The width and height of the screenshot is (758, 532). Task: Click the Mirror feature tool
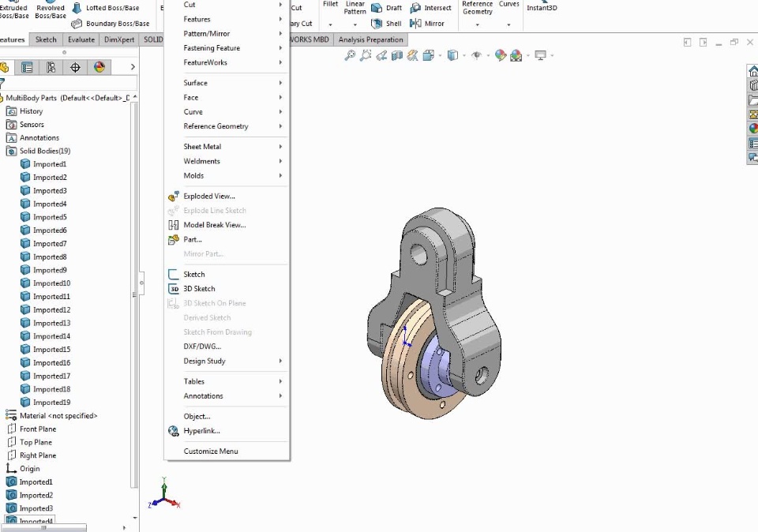click(x=427, y=23)
